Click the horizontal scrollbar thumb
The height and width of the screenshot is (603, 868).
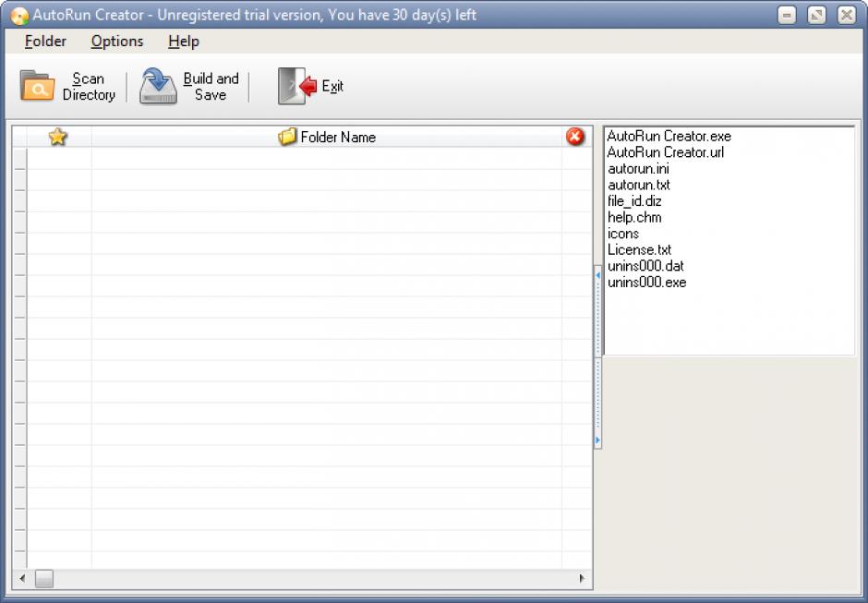(44, 579)
